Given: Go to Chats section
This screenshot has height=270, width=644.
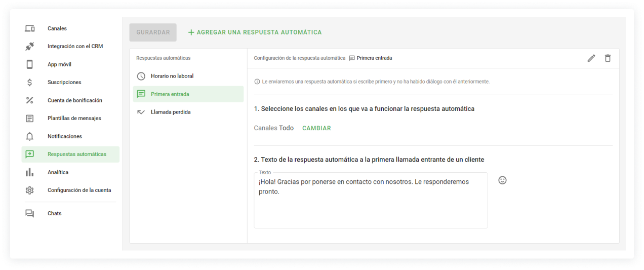Looking at the screenshot, I should (54, 213).
